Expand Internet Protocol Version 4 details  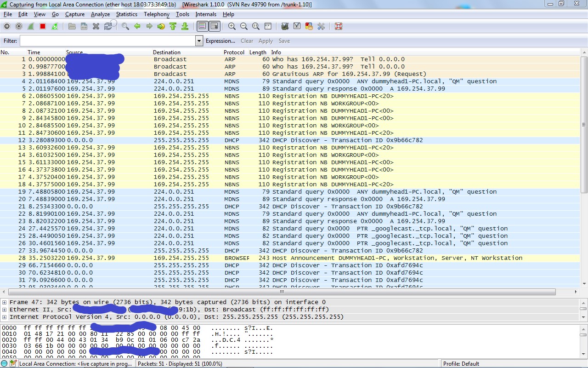[x=4, y=316]
